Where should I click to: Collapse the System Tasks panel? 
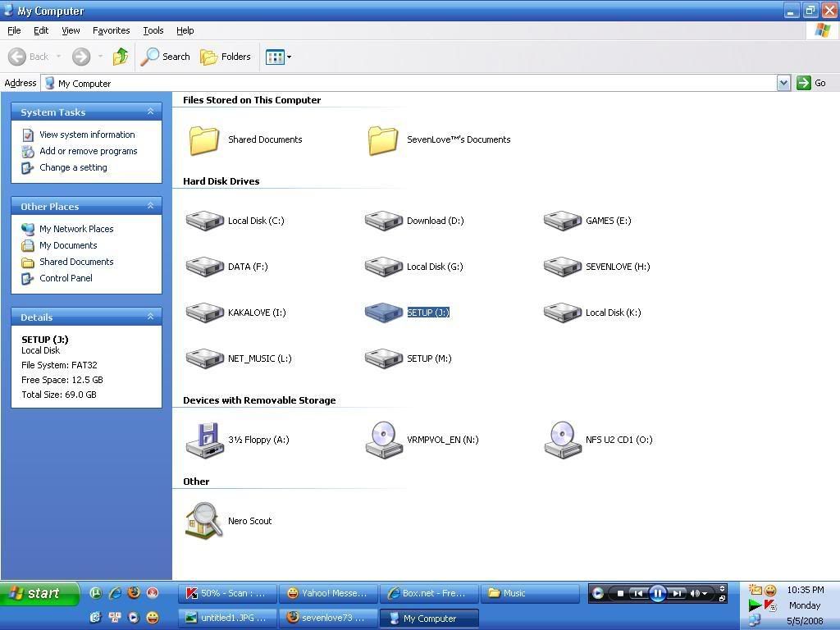pyautogui.click(x=150, y=112)
